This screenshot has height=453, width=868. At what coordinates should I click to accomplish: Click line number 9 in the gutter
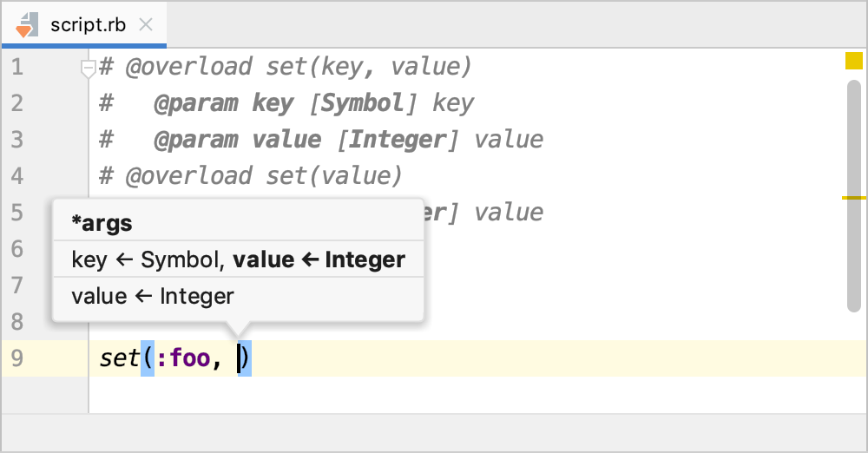pyautogui.click(x=17, y=358)
